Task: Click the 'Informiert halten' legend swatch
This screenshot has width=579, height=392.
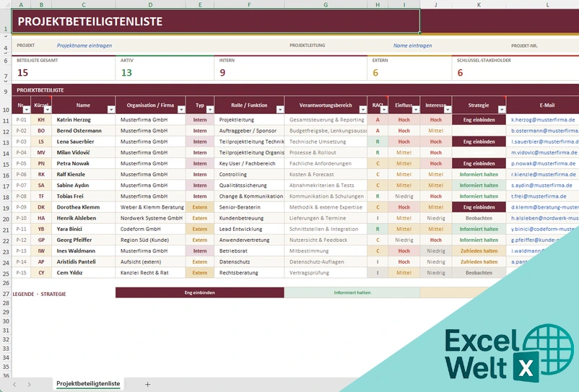Action: (x=352, y=292)
